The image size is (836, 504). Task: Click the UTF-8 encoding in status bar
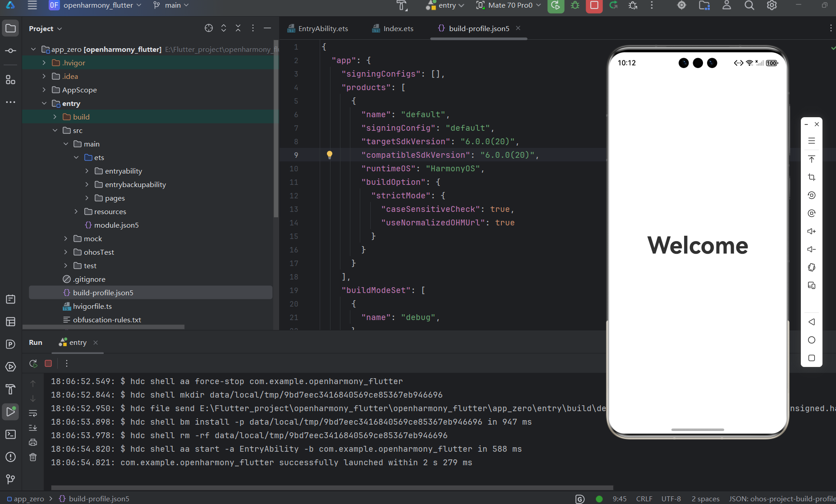click(x=671, y=499)
